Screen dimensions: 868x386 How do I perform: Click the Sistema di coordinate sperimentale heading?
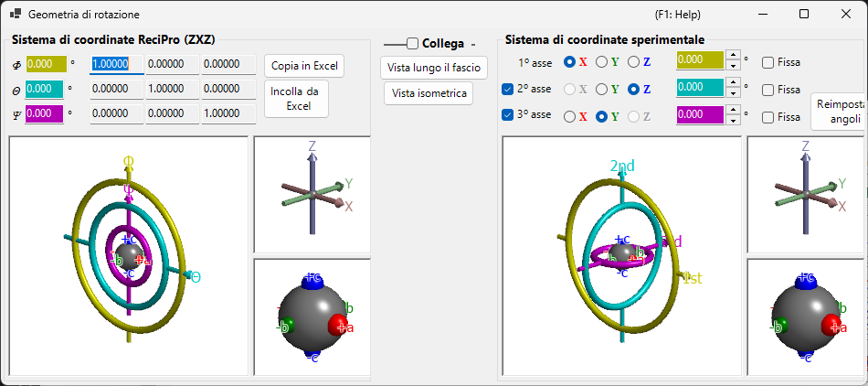pos(605,39)
